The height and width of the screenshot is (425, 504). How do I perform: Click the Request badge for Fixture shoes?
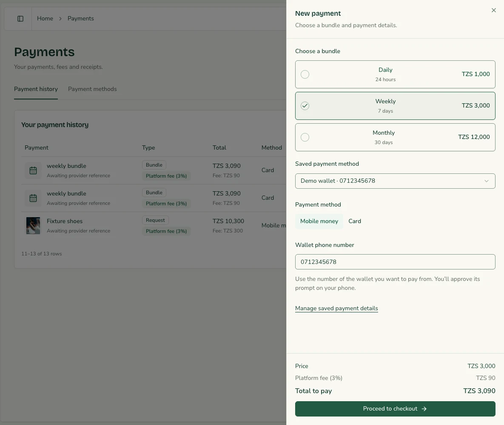[x=155, y=220]
